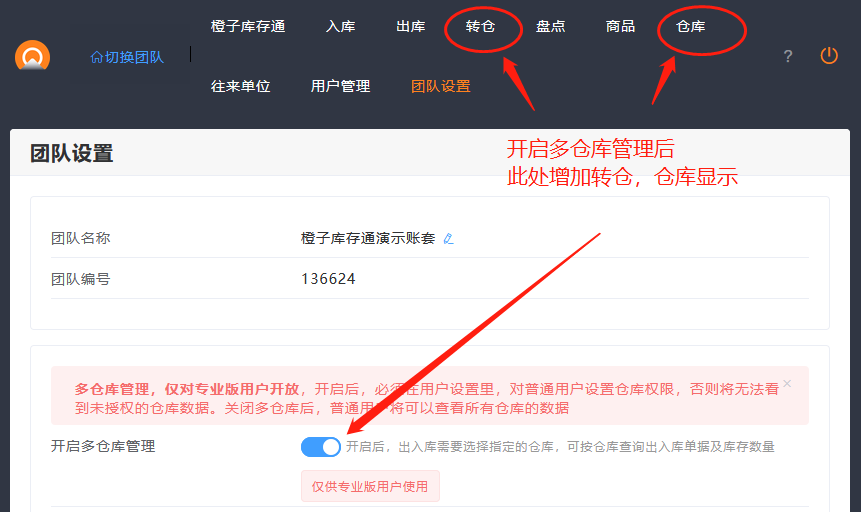Click the 仅供专业版用户使用 button
Image resolution: width=861 pixels, height=512 pixels.
coord(370,487)
